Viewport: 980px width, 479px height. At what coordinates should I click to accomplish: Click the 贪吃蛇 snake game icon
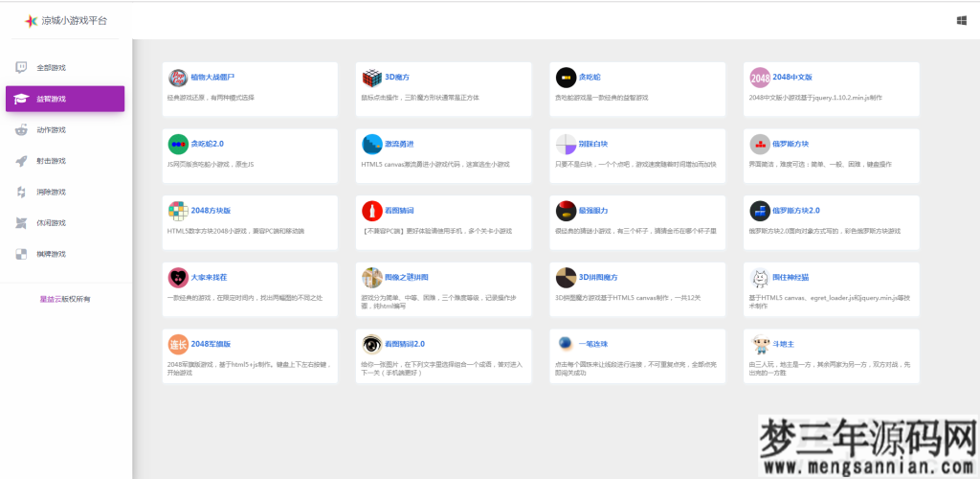tap(565, 78)
